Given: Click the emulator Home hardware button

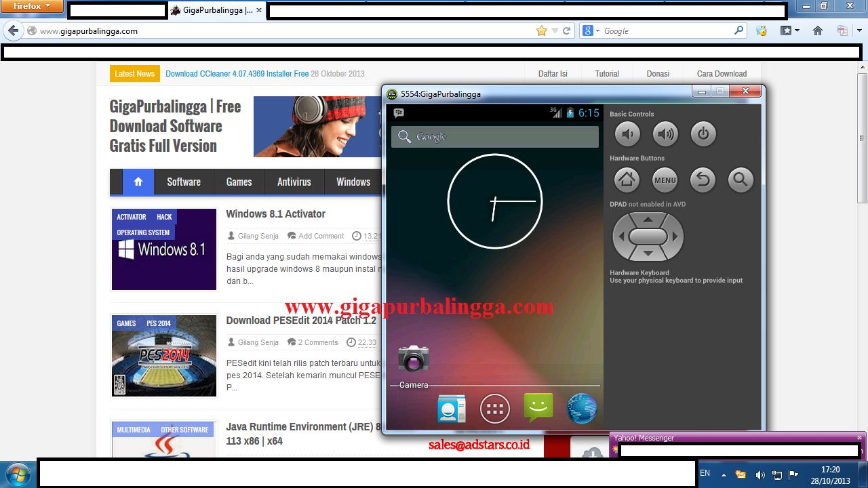Looking at the screenshot, I should coord(627,180).
